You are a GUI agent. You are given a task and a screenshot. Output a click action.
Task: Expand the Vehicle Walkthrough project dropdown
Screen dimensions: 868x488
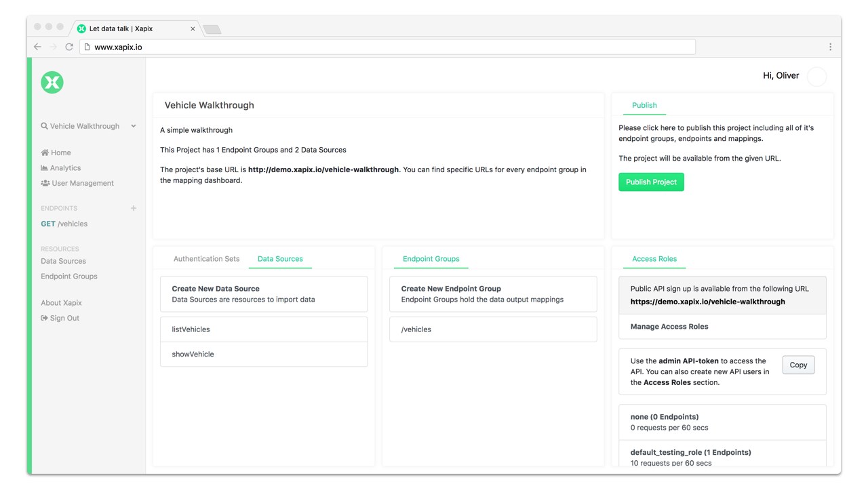(133, 126)
